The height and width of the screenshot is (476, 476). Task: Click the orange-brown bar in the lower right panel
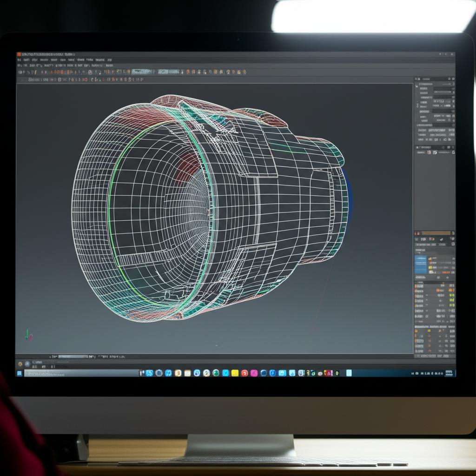436,233
